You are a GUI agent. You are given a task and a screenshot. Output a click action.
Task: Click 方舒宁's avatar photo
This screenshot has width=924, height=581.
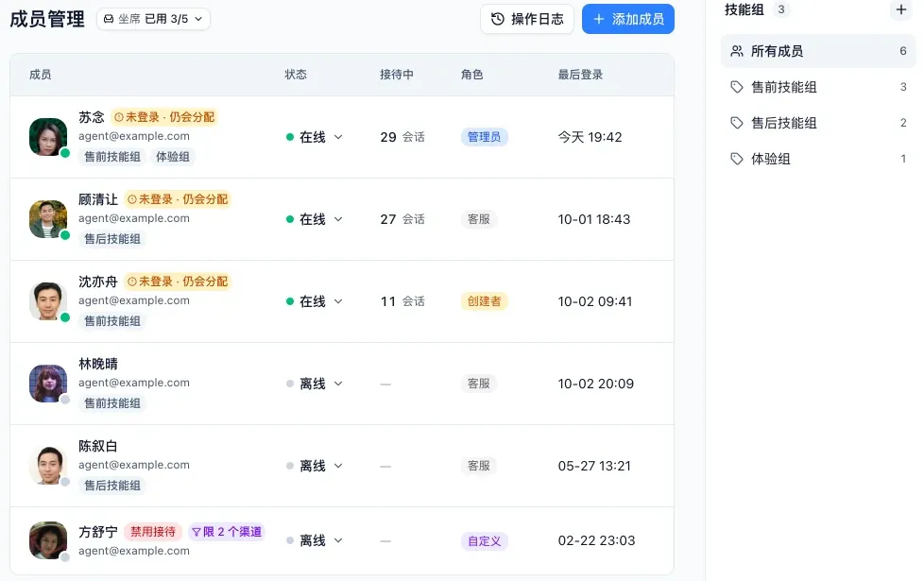(48, 540)
